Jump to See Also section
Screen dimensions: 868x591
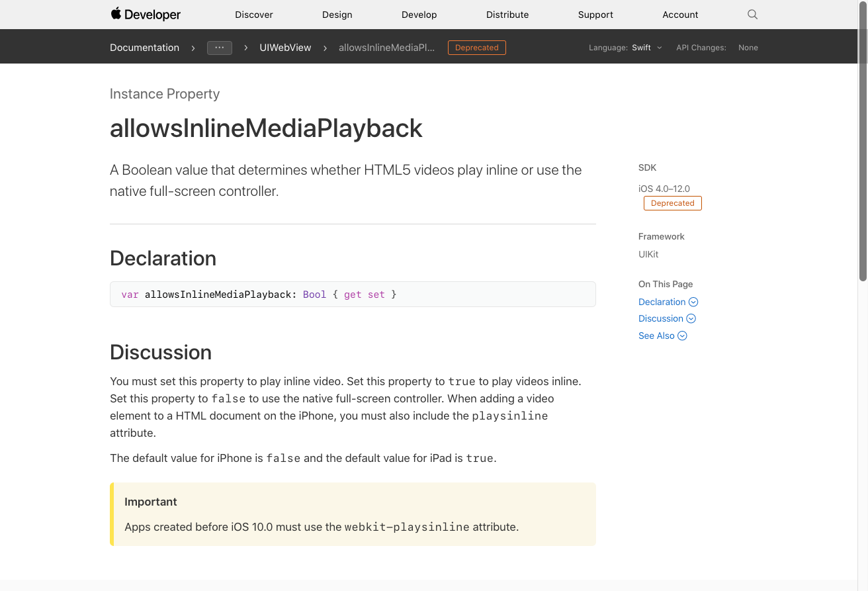656,336
